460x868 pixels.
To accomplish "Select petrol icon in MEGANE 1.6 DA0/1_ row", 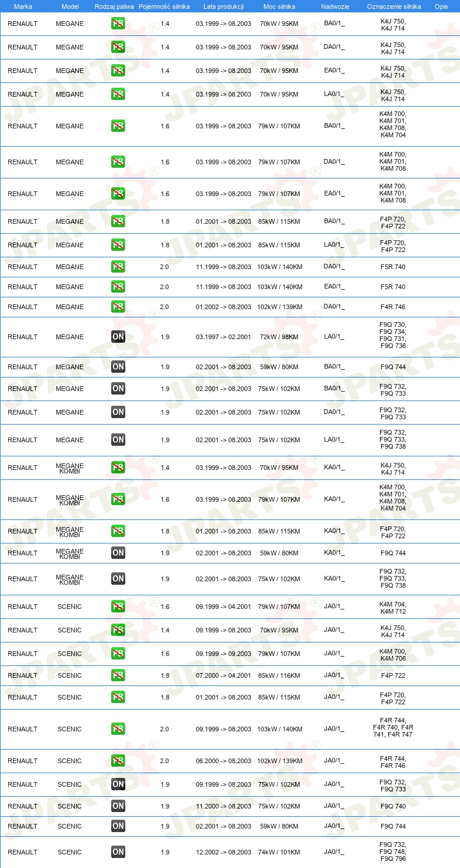I will coord(118,162).
